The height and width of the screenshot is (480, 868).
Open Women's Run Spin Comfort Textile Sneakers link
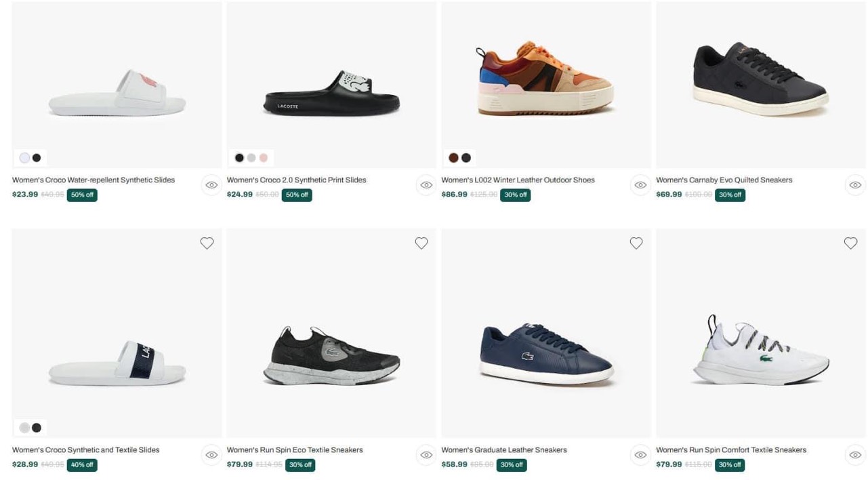click(x=730, y=450)
